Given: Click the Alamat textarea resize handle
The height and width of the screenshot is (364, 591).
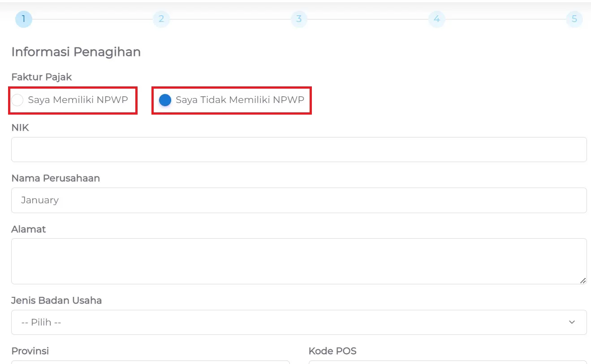Looking at the screenshot, I should pyautogui.click(x=582, y=280).
